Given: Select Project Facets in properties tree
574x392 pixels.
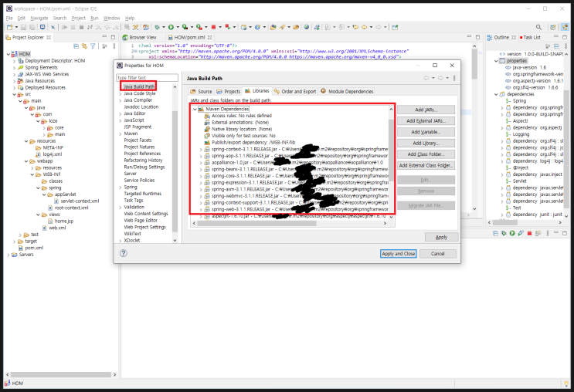Looking at the screenshot, I should pyautogui.click(x=138, y=140).
